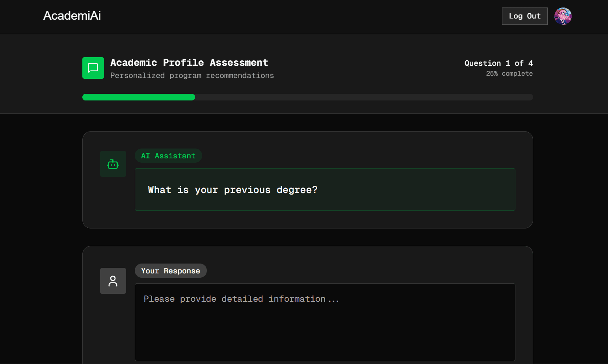This screenshot has height=364, width=608.
Task: Open the user profile avatar
Action: pos(563,16)
